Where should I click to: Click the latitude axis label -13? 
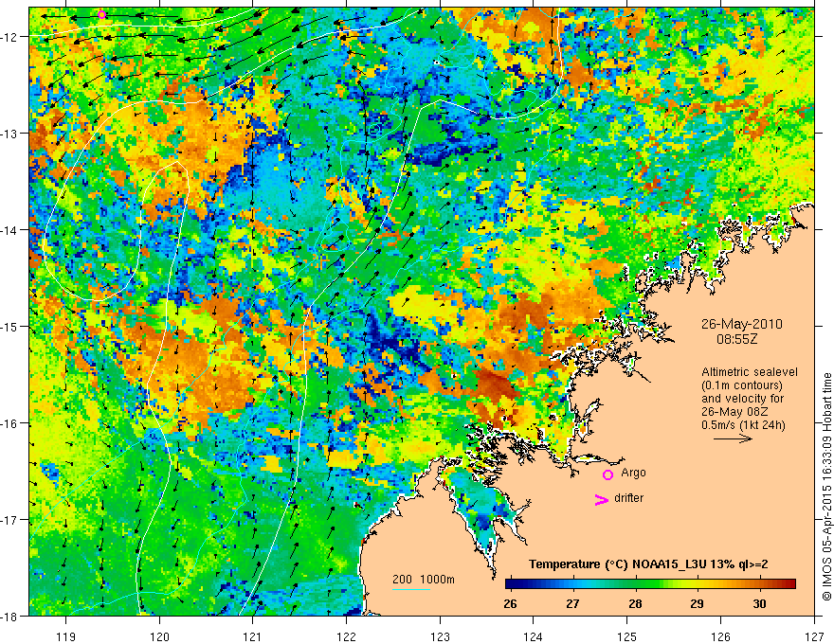pos(10,134)
